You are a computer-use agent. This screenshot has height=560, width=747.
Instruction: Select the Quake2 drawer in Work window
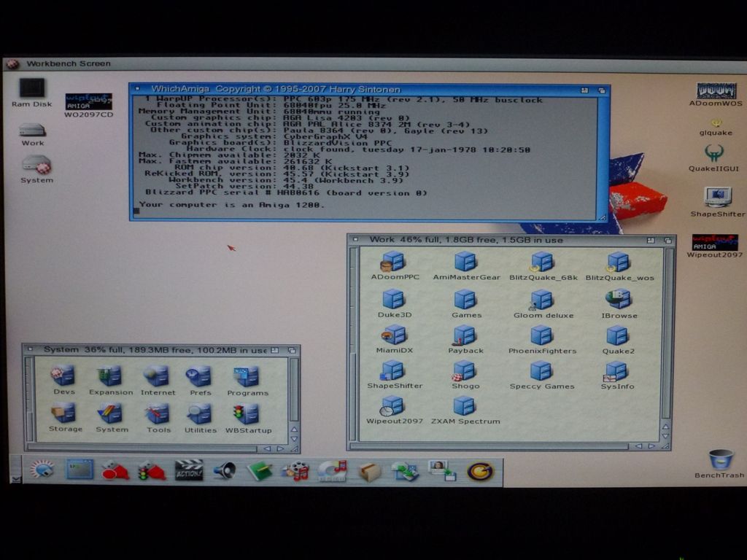coord(617,335)
